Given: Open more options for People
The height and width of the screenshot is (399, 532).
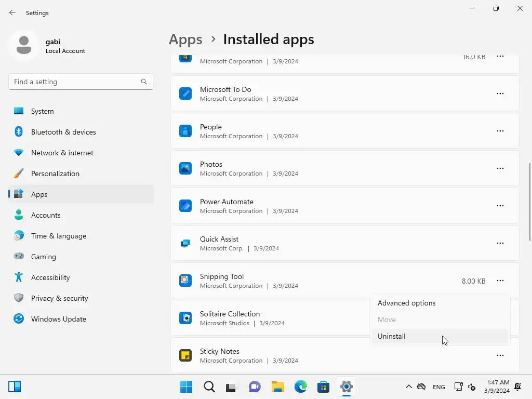Looking at the screenshot, I should 500,130.
